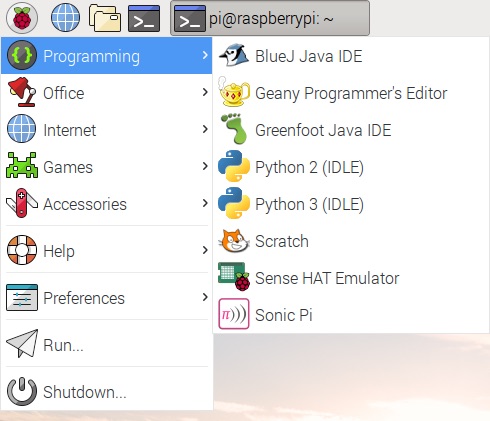The height and width of the screenshot is (421, 490).
Task: Click the Help lifebuoy icon
Action: [x=22, y=250]
